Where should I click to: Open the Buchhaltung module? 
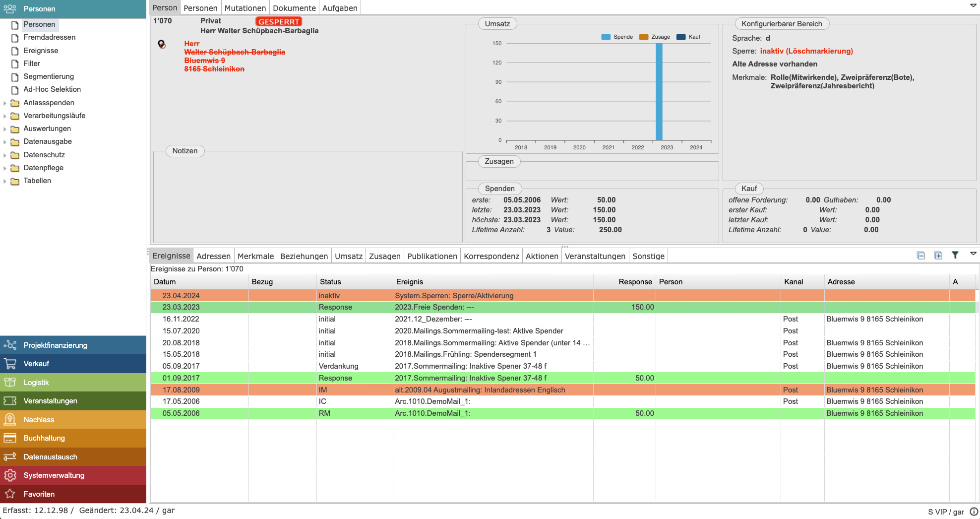44,438
